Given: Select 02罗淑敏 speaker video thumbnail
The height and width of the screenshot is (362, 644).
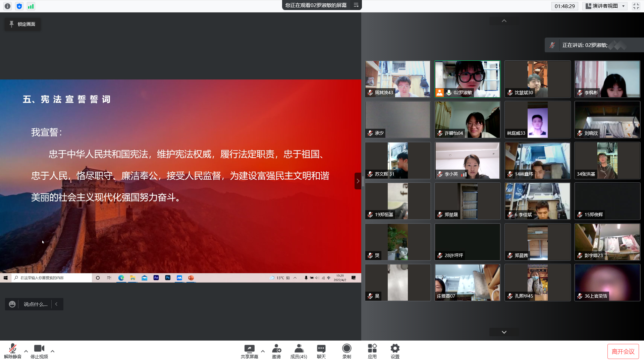Looking at the screenshot, I should (x=467, y=79).
